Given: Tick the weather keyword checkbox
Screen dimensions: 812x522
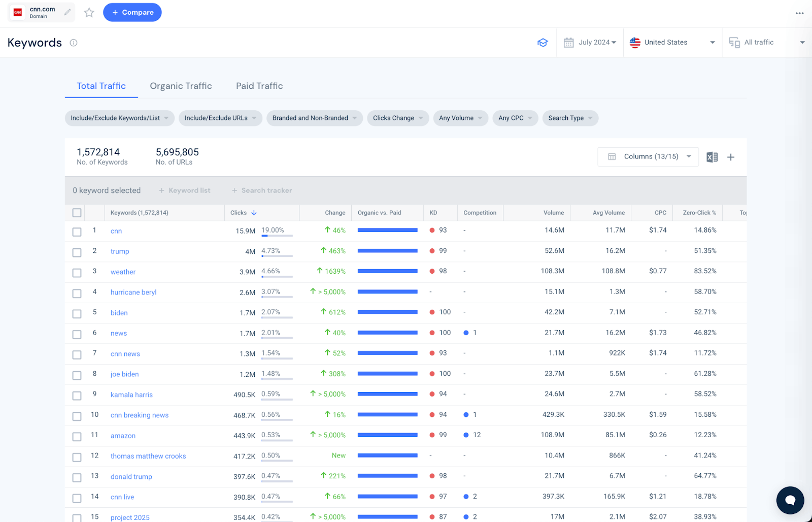Looking at the screenshot, I should [x=77, y=273].
